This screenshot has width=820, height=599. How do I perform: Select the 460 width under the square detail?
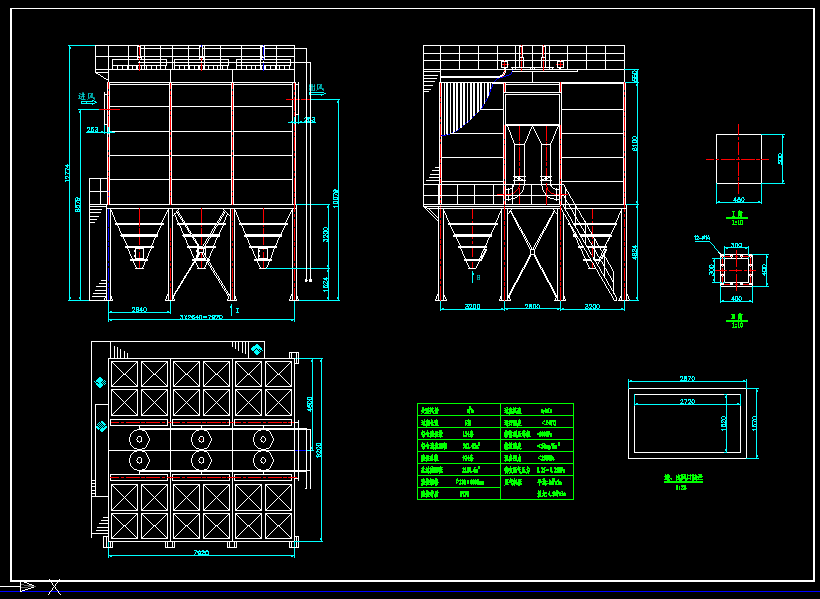pos(738,199)
